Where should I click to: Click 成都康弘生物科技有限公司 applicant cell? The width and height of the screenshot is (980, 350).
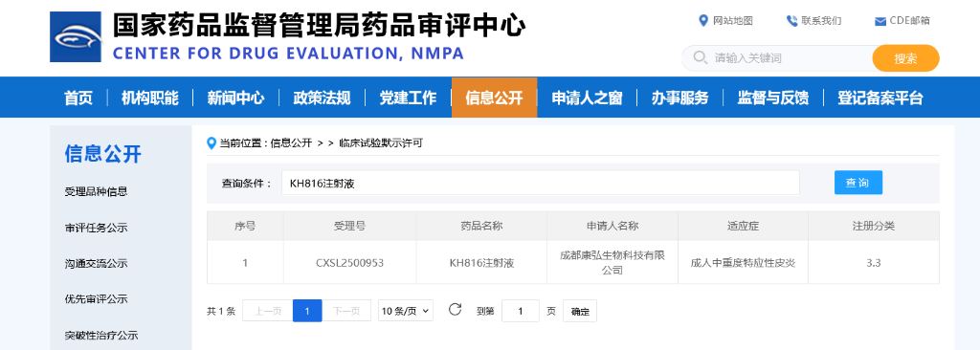tap(612, 263)
